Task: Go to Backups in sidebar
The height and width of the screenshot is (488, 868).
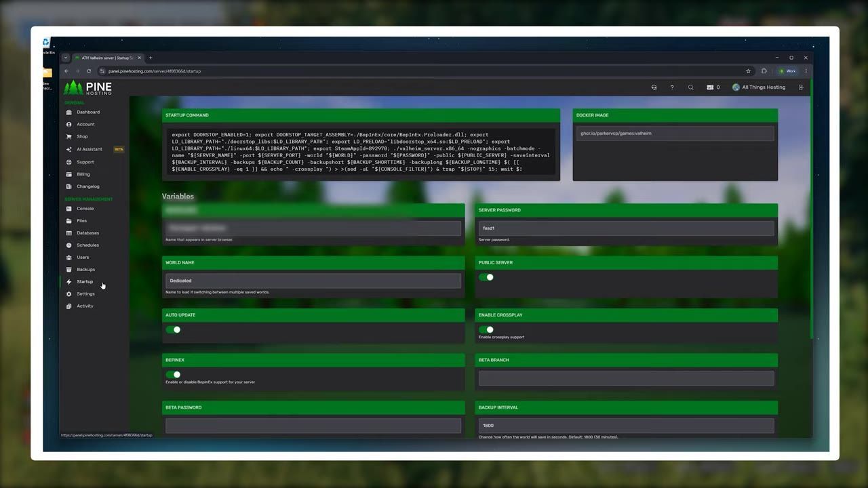Action: 85,269
